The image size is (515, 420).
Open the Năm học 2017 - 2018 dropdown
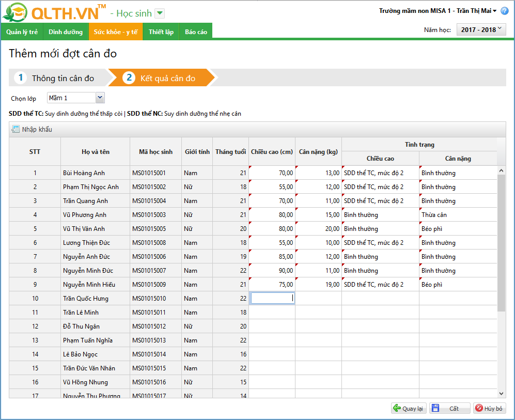click(481, 29)
